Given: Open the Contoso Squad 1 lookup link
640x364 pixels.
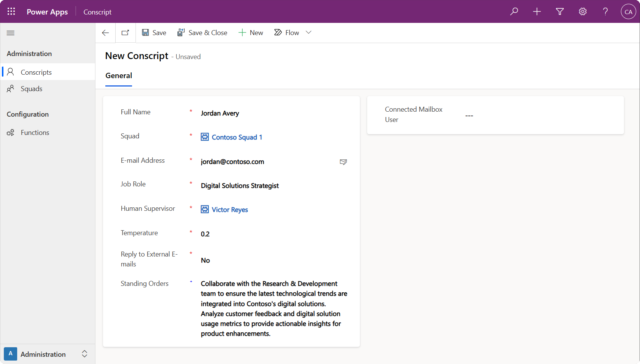Looking at the screenshot, I should pyautogui.click(x=237, y=137).
